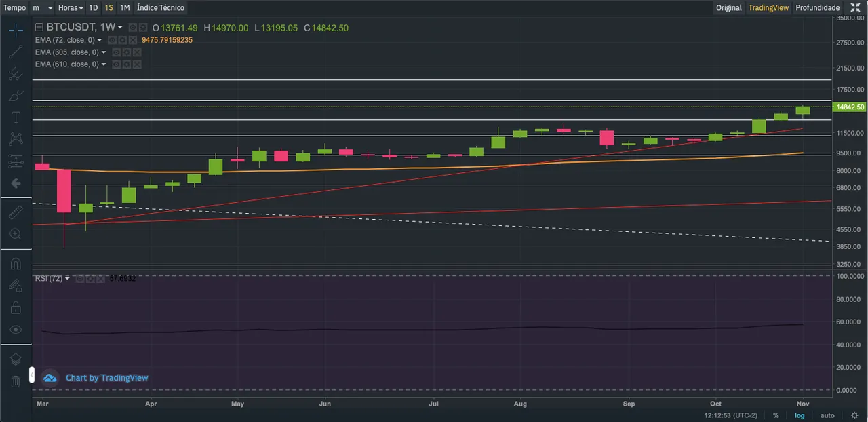868x422 pixels.
Task: Click the back arrow icon in the sidebar
Action: pos(16,183)
